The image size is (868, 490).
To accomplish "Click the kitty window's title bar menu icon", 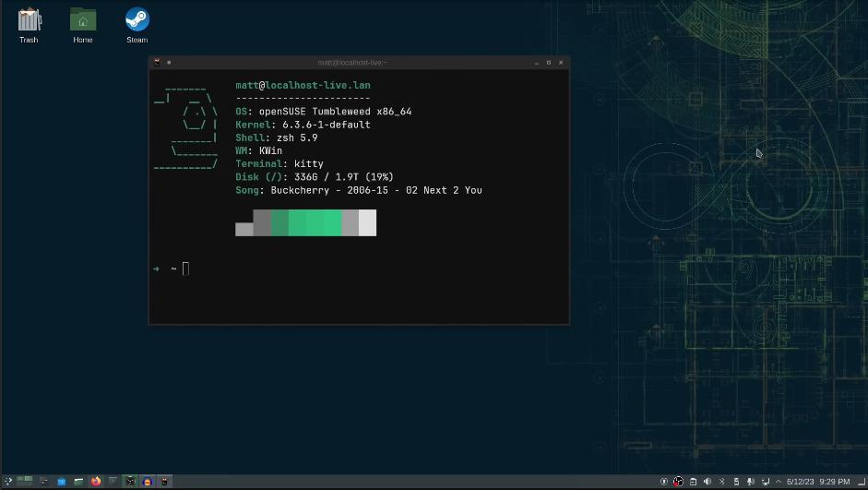I will (x=157, y=63).
